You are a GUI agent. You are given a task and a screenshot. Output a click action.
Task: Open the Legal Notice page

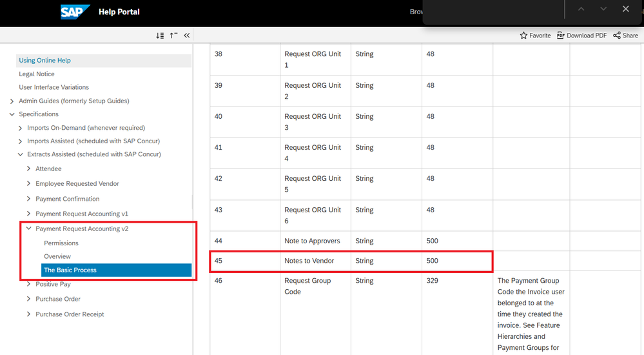pyautogui.click(x=37, y=74)
